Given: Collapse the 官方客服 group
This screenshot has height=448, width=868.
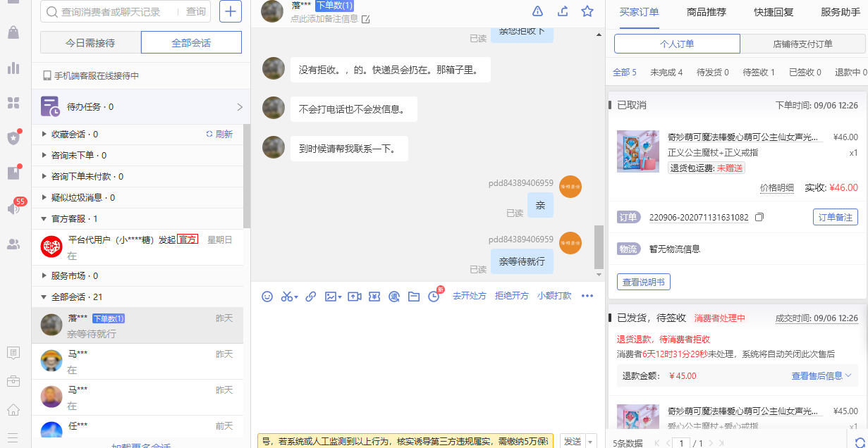Looking at the screenshot, I should pos(44,219).
